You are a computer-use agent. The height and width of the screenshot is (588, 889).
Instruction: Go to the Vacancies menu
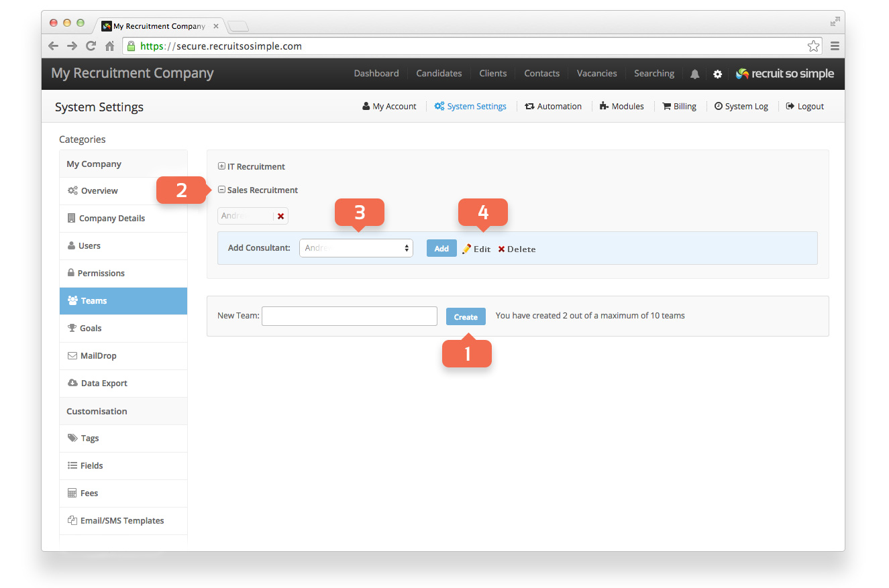(596, 74)
